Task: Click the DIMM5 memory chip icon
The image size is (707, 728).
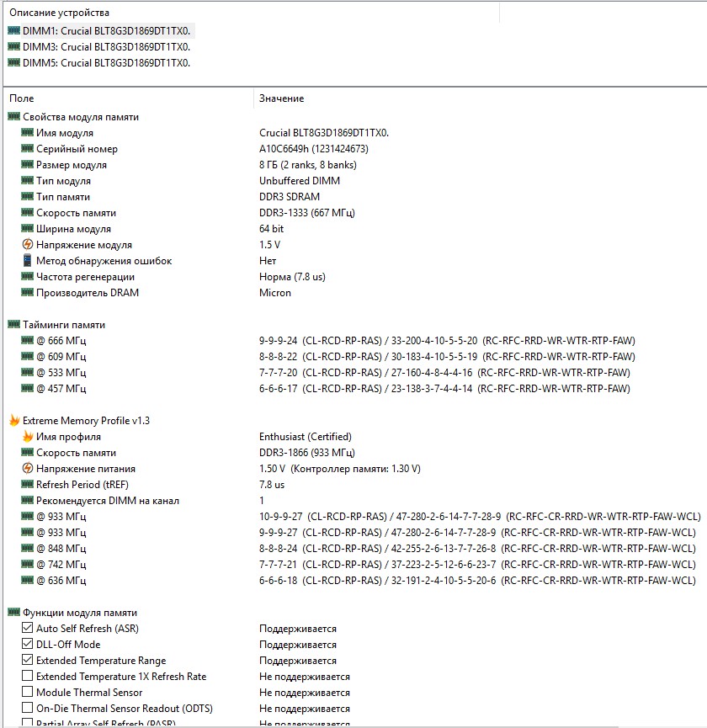Action: click(14, 62)
